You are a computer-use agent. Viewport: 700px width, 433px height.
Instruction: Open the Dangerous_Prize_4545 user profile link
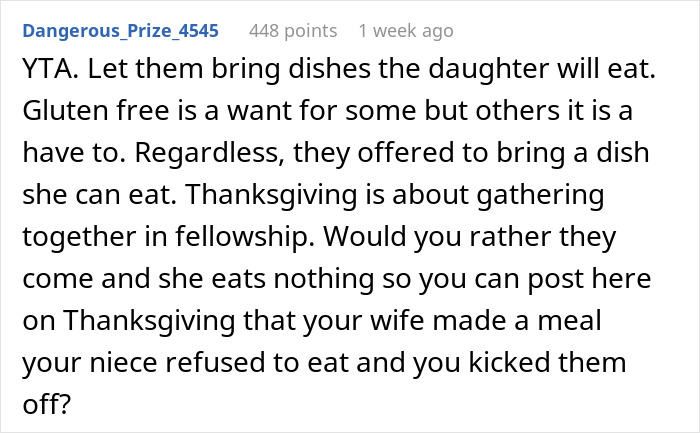tap(121, 31)
